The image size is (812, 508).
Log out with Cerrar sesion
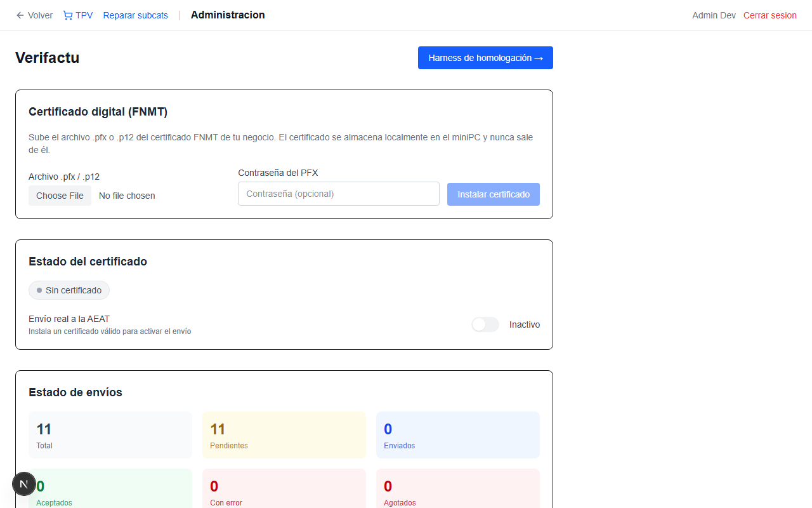click(x=770, y=15)
